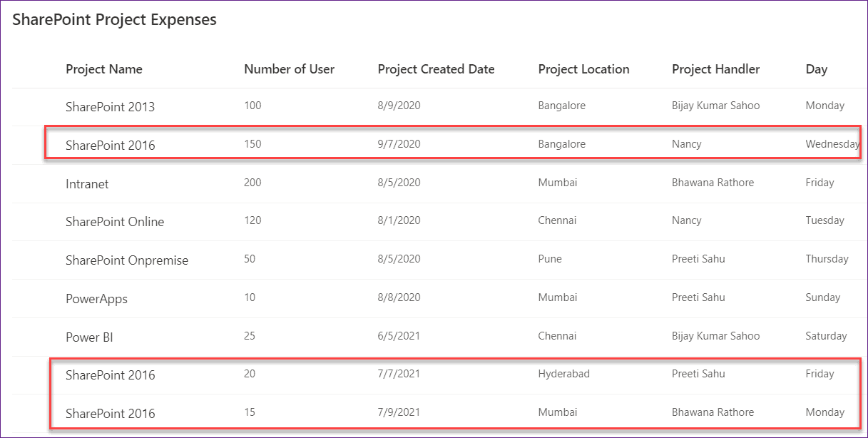Sort by the Day column
This screenshot has width=868, height=438.
817,69
